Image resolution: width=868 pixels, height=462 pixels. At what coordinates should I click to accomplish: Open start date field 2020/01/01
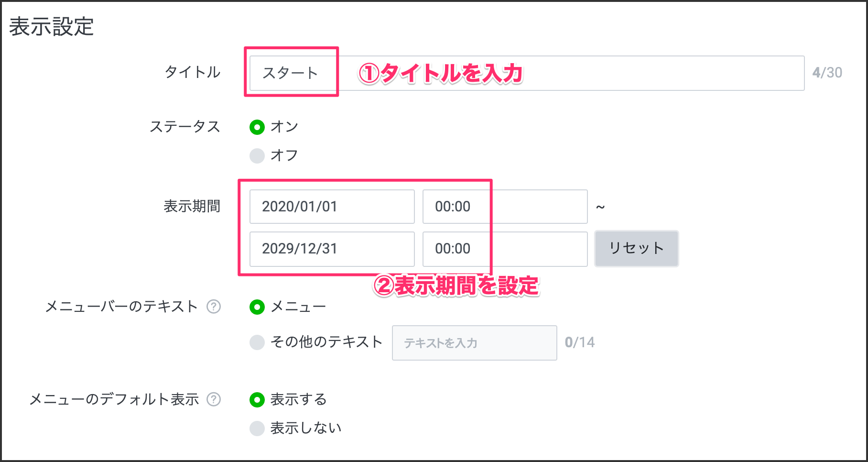pos(332,207)
